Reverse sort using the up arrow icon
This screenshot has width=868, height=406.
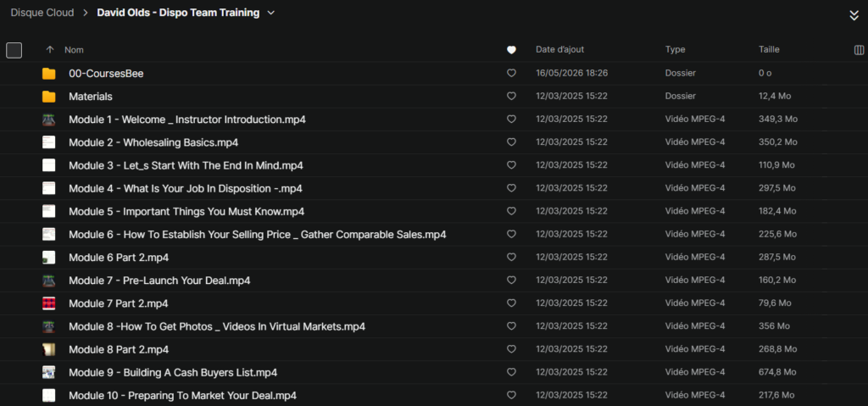click(x=50, y=50)
